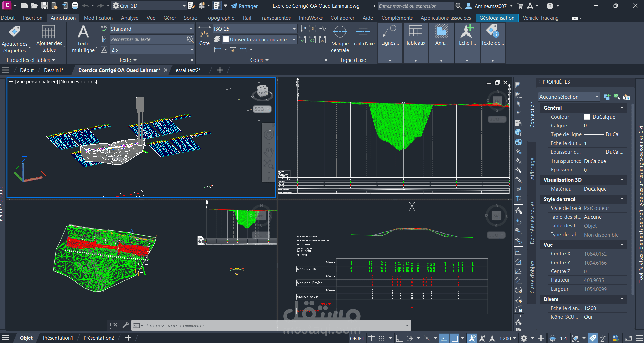Viewport: 644px width, 343px height.
Task: Start the Texte multiligne tool
Action: [83, 39]
